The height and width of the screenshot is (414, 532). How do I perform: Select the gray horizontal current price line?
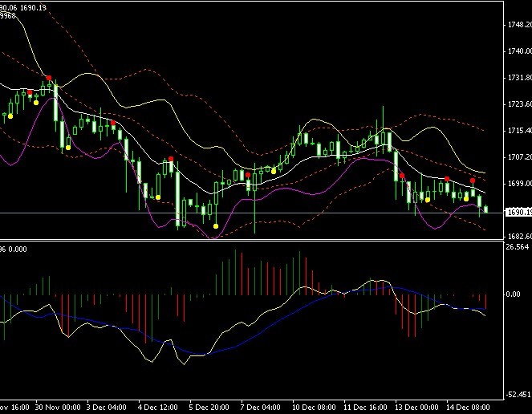point(252,213)
